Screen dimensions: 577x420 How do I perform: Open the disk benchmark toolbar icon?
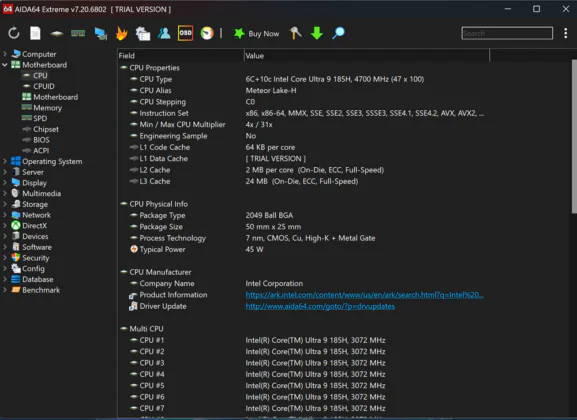(56, 33)
